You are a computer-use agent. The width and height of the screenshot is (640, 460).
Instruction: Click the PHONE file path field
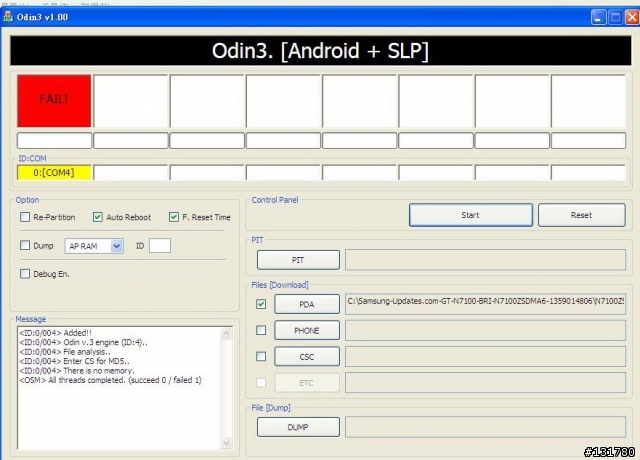485,330
